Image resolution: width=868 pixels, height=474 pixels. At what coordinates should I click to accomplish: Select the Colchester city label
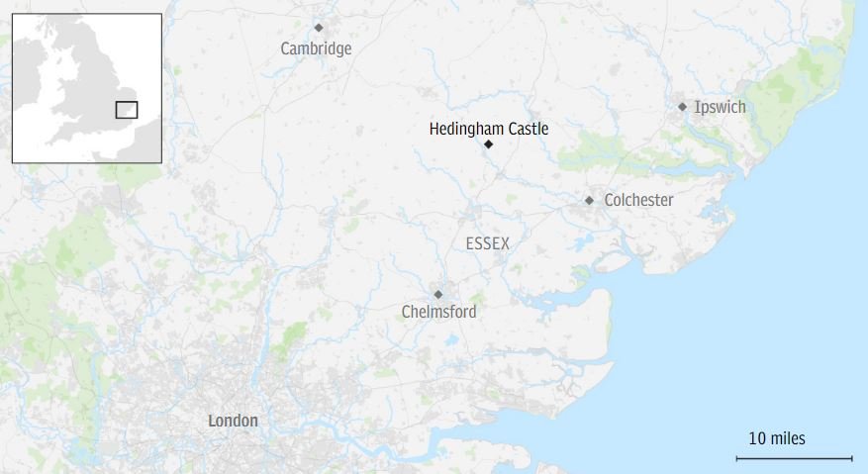(638, 200)
